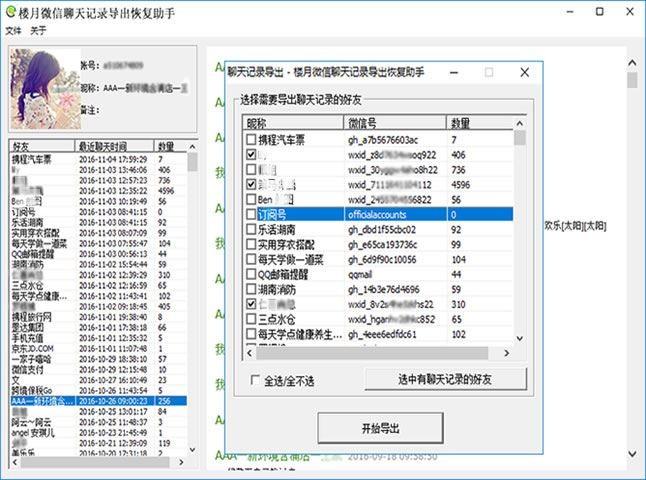Uncheck the row with count 406
This screenshot has height=480, width=646.
click(251, 155)
